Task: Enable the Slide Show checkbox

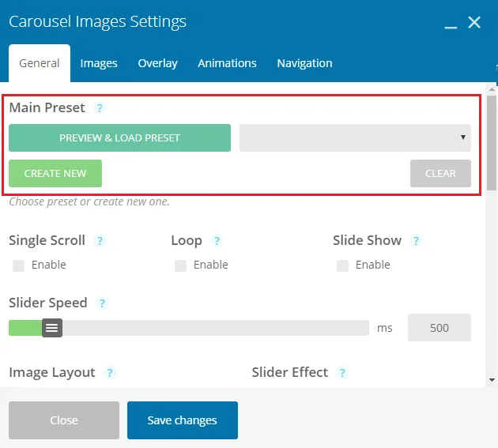Action: pyautogui.click(x=343, y=265)
